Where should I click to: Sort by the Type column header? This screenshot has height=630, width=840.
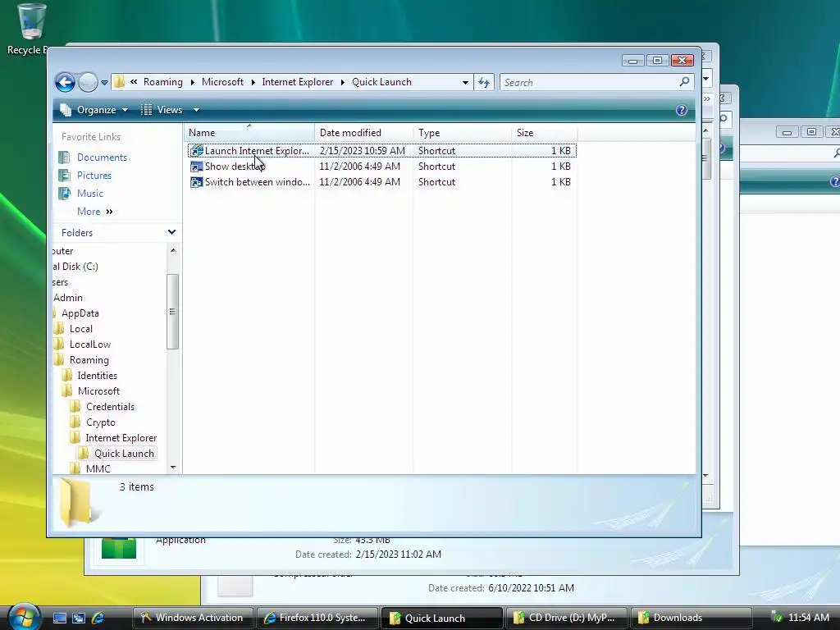point(462,133)
